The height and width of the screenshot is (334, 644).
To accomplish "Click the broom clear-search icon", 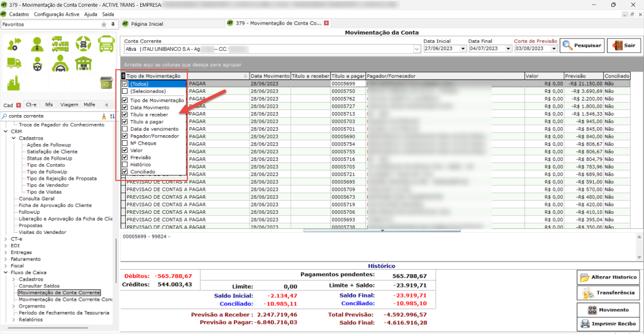I will coord(104,116).
